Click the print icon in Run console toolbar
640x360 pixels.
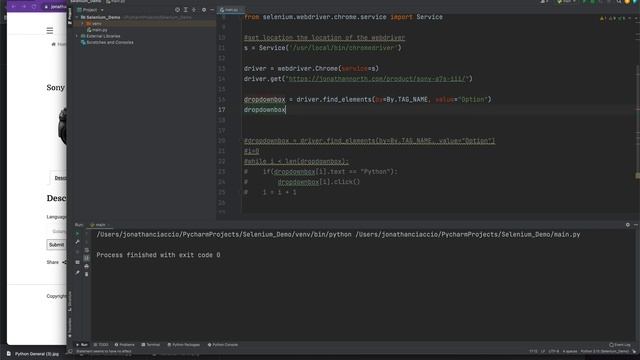pos(87,266)
